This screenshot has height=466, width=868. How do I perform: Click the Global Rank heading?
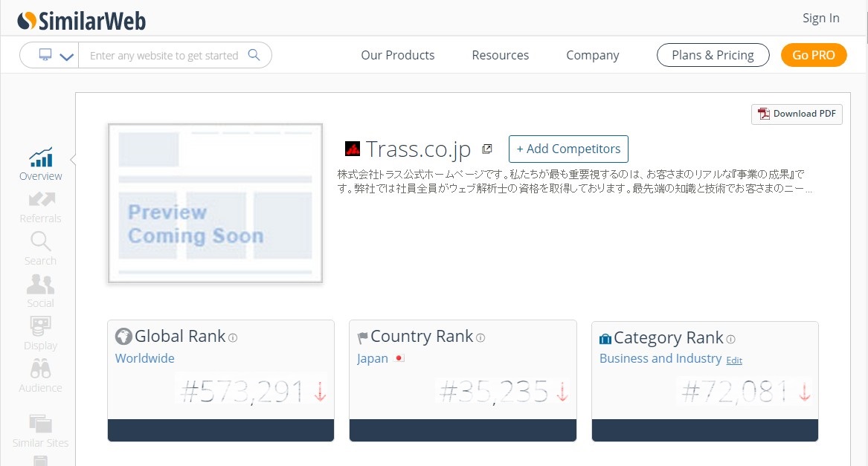pos(180,337)
